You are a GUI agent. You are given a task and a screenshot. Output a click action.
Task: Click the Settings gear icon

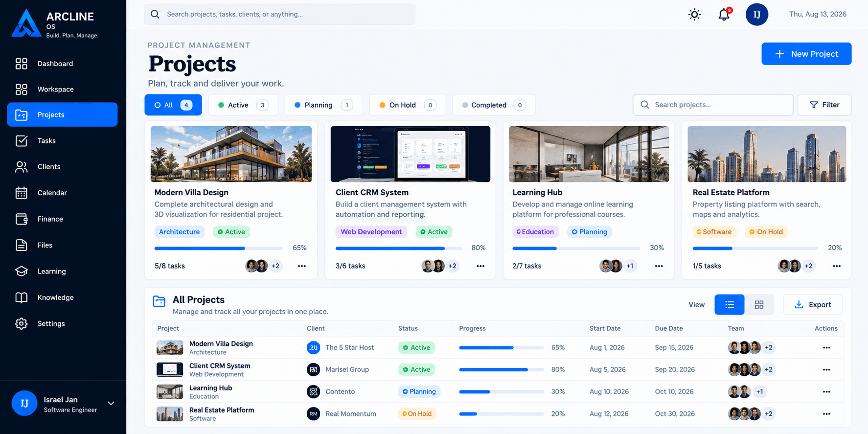[x=21, y=323]
